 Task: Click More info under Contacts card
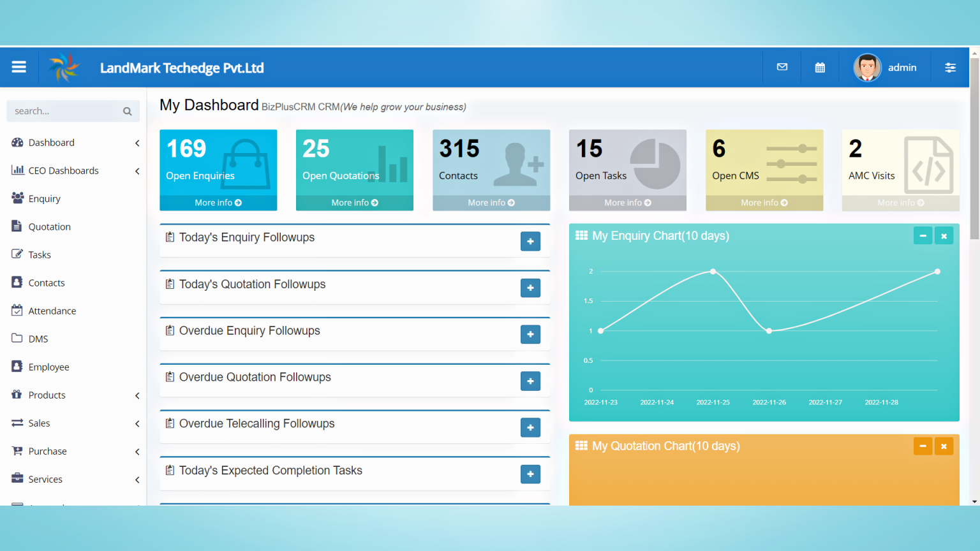(x=491, y=203)
